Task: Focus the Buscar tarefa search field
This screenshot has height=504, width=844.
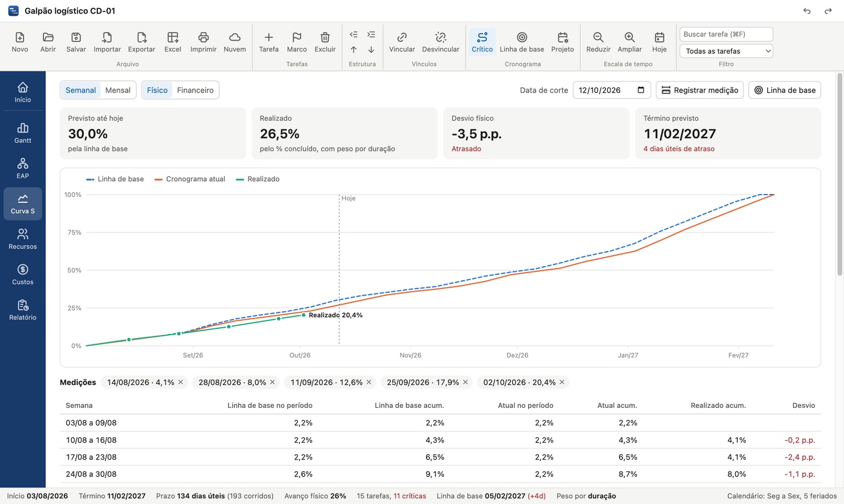Action: coord(726,34)
